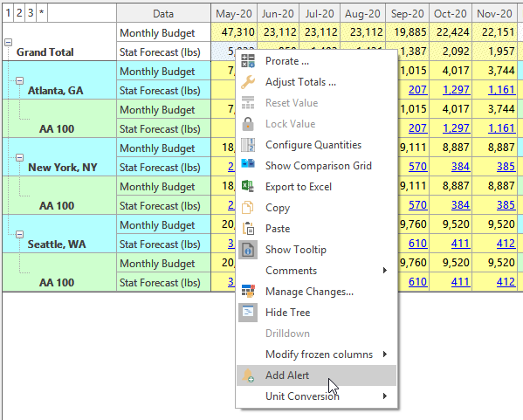The height and width of the screenshot is (420, 523).
Task: Click the Manage Changes icon
Action: [x=248, y=292]
